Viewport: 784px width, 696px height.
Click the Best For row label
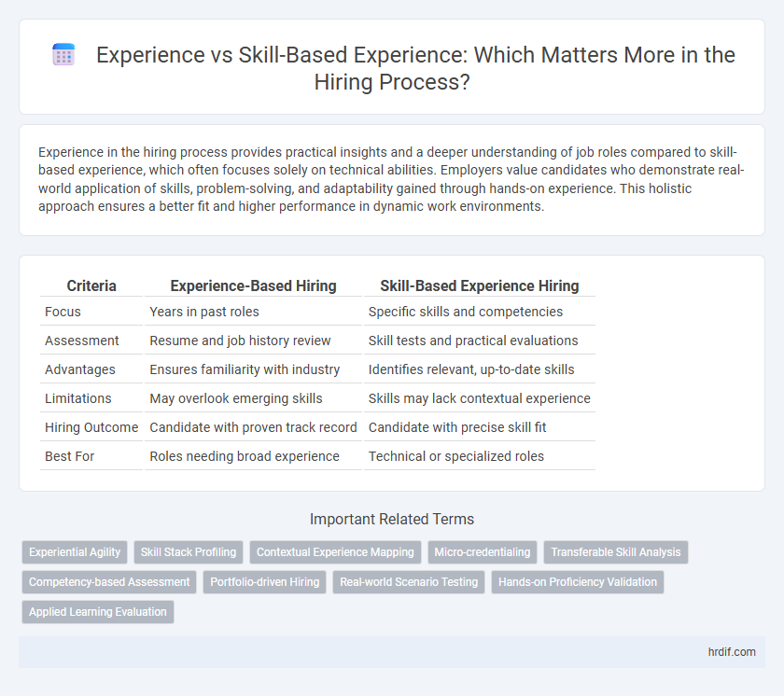coord(91,456)
